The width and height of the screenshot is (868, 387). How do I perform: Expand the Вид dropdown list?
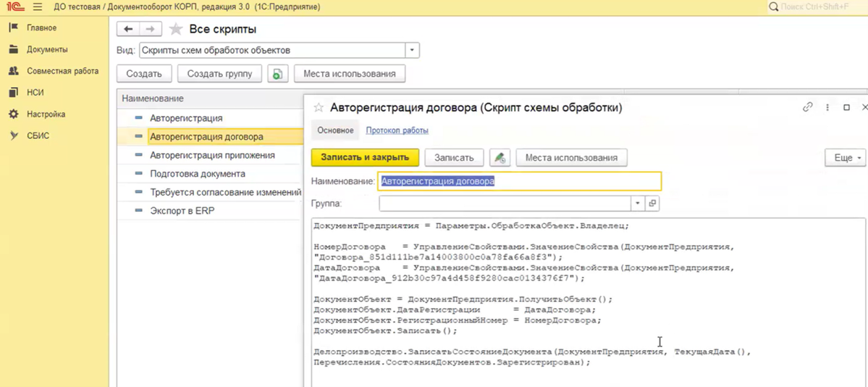pyautogui.click(x=412, y=51)
